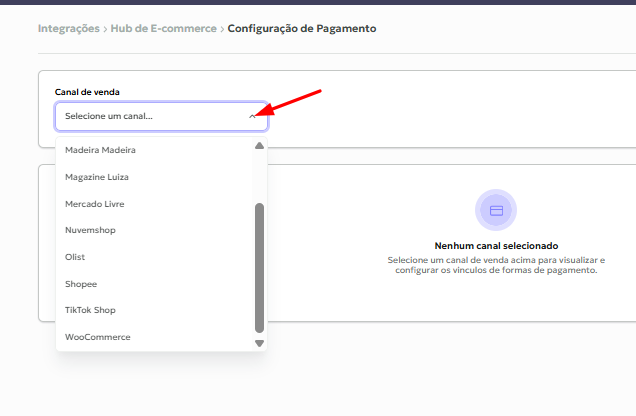This screenshot has height=416, width=636.
Task: Choose Olist from the channel options
Action: click(x=154, y=257)
